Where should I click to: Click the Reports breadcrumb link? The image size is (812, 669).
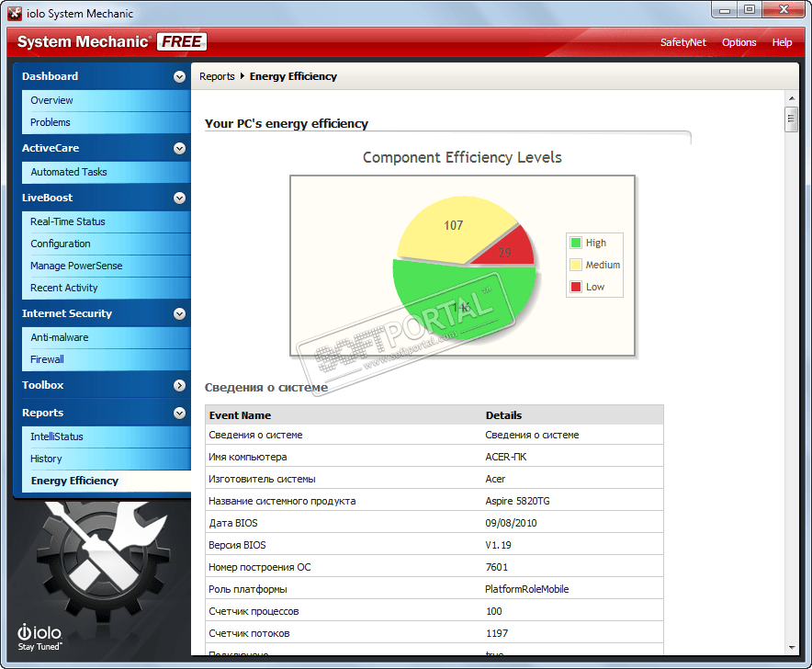pos(217,76)
